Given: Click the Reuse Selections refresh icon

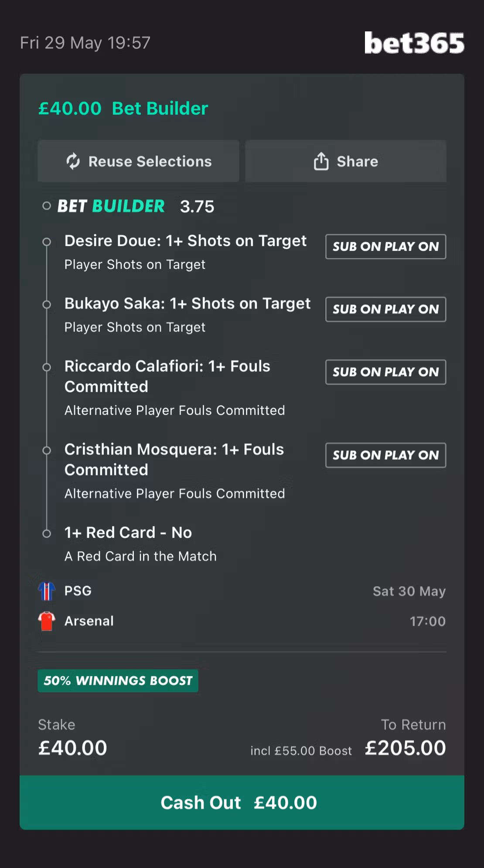Looking at the screenshot, I should click(x=73, y=161).
